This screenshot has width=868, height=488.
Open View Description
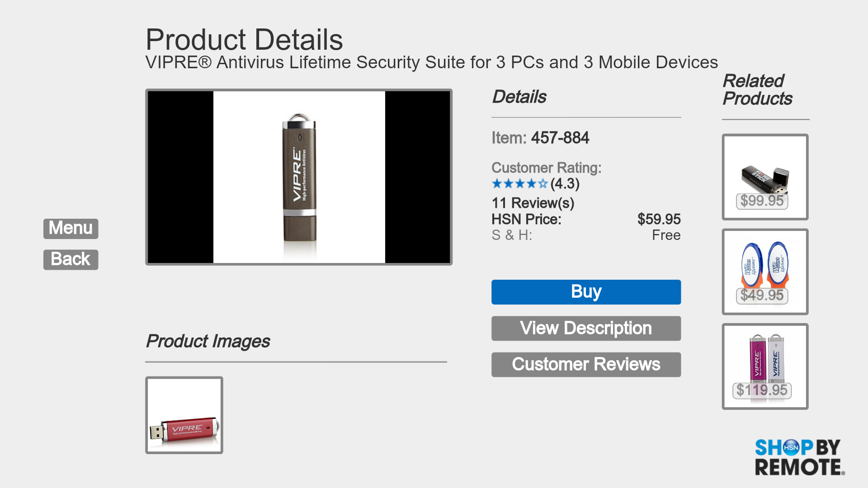click(586, 328)
